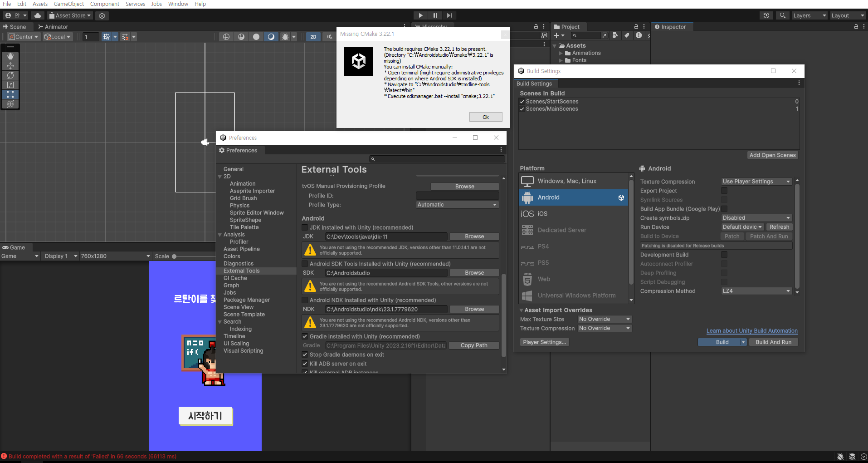This screenshot has height=463, width=868.
Task: Click the cache server database icon in status bar
Action: point(852,457)
